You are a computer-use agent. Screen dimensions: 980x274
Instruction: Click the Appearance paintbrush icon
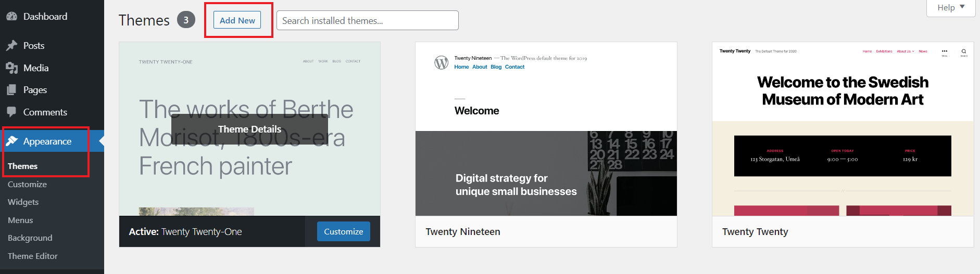[11, 141]
